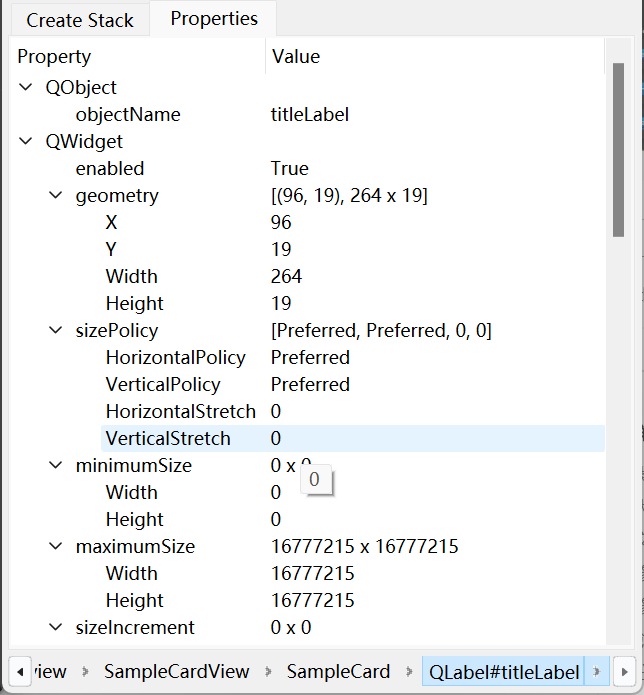Select the HorizontalPolicy property row
The height and width of the screenshot is (695, 644).
click(x=176, y=358)
